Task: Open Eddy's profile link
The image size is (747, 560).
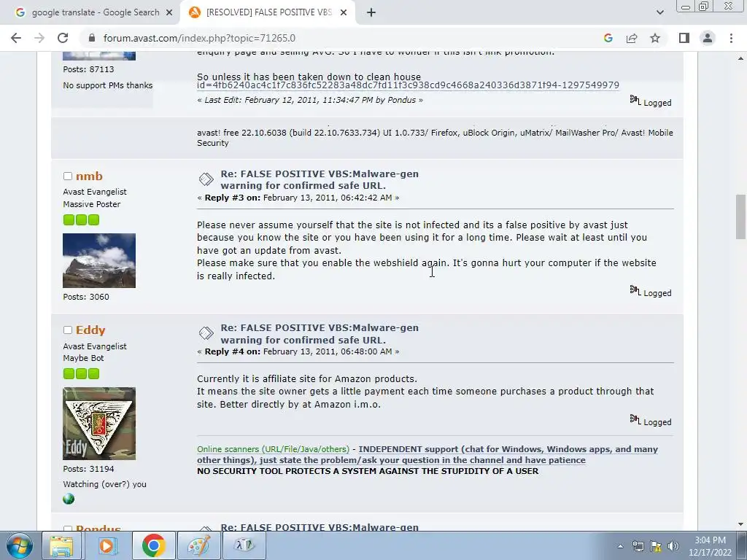Action: tap(90, 330)
